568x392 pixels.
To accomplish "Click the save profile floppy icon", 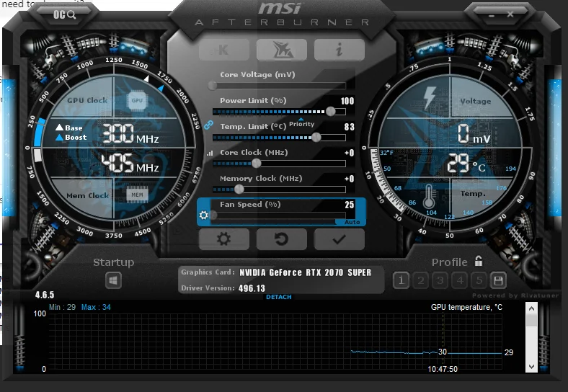I will [x=498, y=280].
